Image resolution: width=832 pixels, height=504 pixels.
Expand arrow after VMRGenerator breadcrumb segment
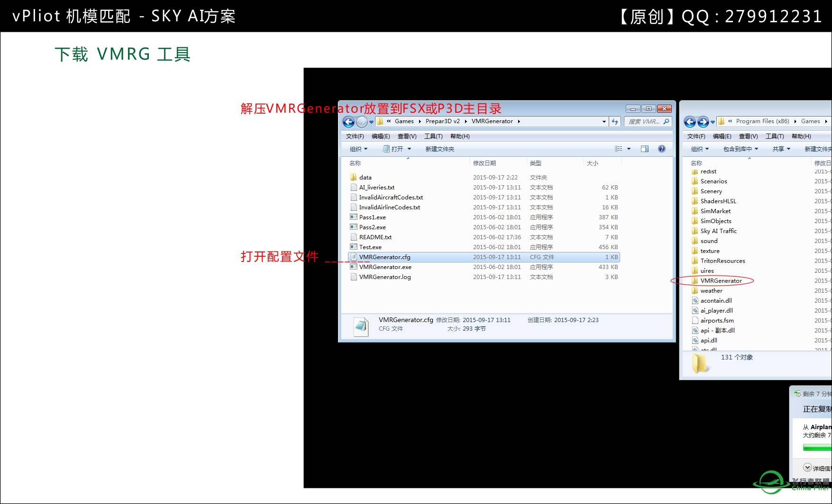519,121
